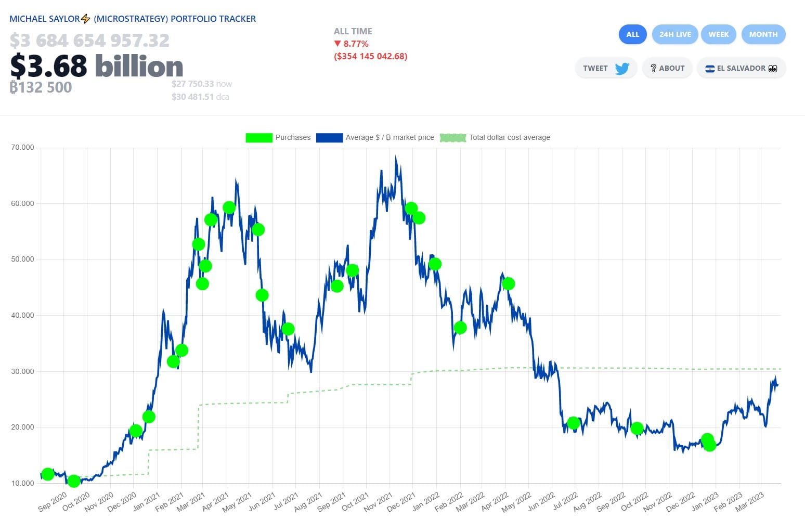Open the ABOUT panel
Viewport: 805px width, 532px height.
(x=667, y=68)
